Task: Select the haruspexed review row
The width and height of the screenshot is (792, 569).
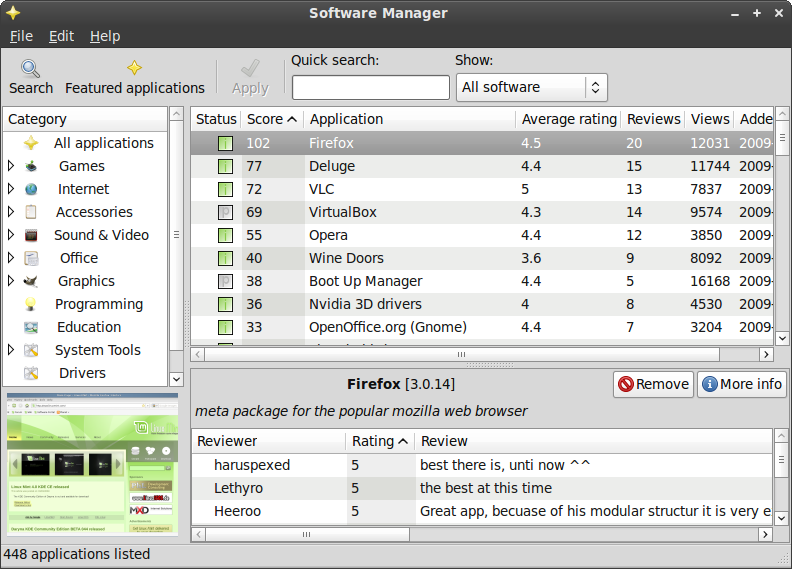Action: pyautogui.click(x=482, y=465)
